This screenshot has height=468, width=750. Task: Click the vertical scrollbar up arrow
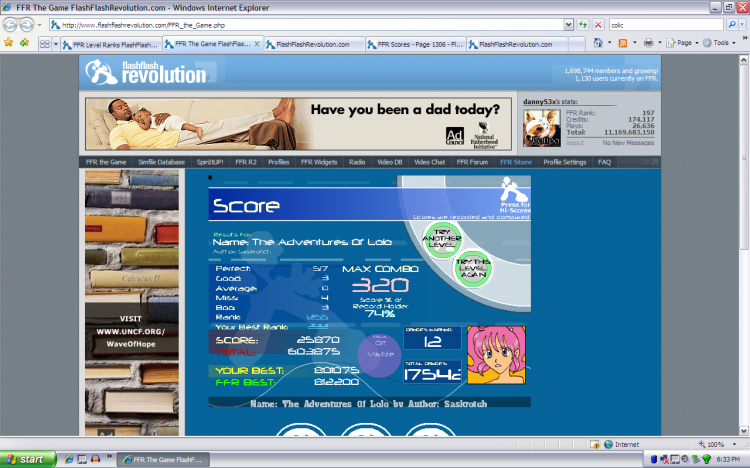[744, 60]
